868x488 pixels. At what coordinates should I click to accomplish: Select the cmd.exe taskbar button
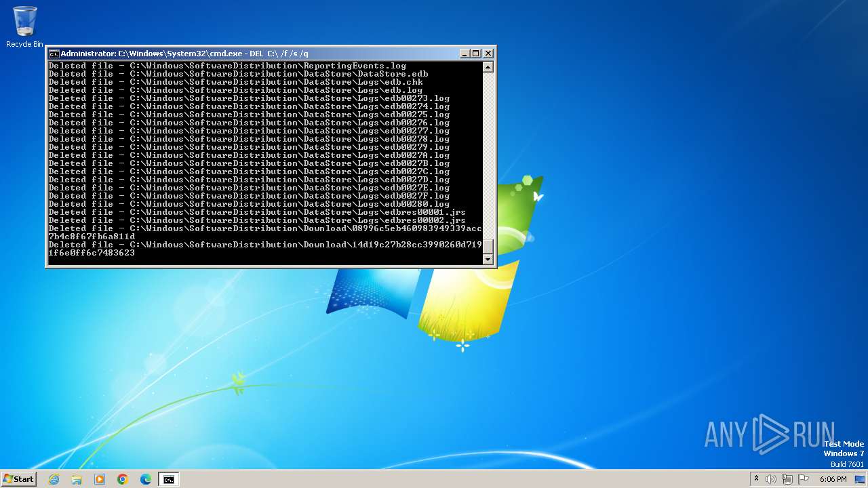(168, 479)
